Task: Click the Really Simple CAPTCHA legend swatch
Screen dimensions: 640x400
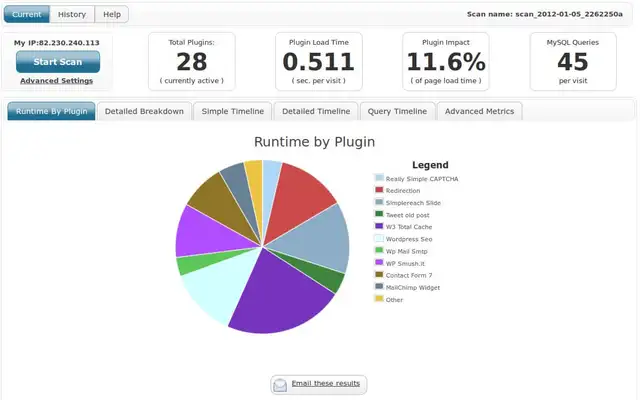Action: pyautogui.click(x=379, y=178)
